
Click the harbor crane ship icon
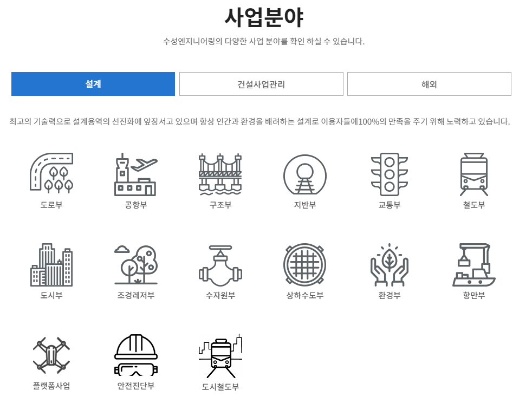click(x=473, y=265)
